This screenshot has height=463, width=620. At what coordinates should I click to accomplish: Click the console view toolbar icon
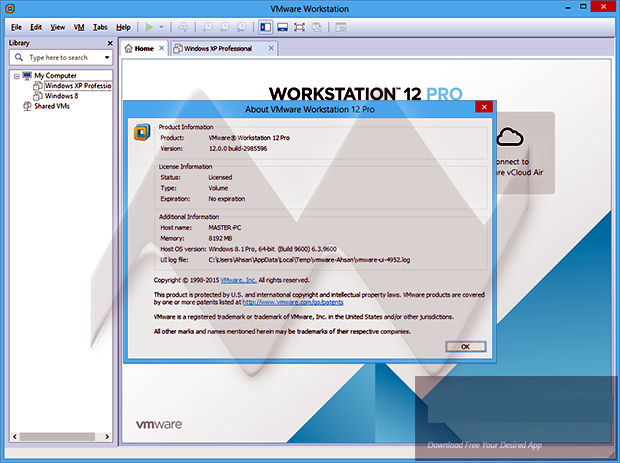(x=340, y=27)
